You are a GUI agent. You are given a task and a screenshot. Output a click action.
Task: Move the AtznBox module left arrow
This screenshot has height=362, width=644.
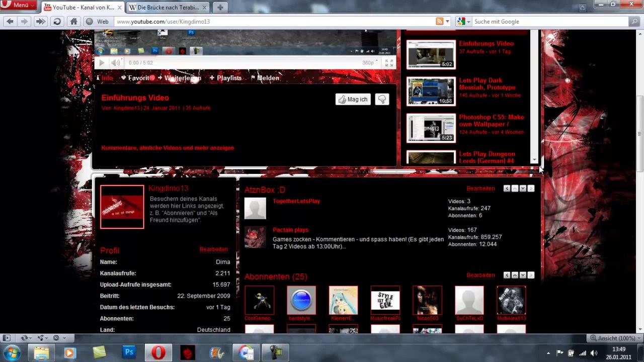(x=507, y=189)
